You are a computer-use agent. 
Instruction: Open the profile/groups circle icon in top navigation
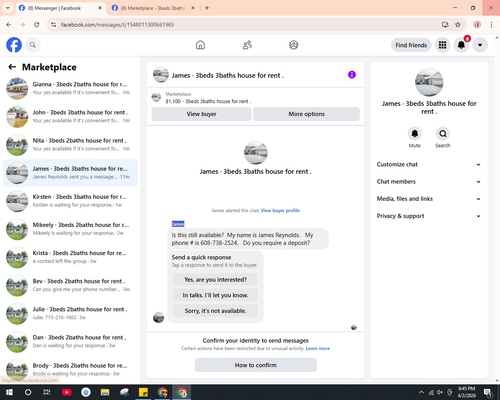tap(294, 45)
